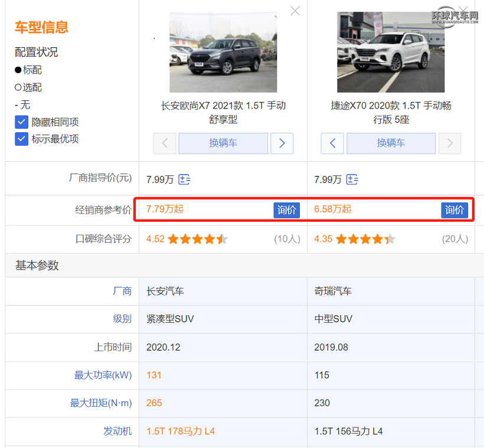The width and height of the screenshot is (484, 448).
Task: Click 最大扭矩(N·m) parameter label
Action: tap(101, 403)
